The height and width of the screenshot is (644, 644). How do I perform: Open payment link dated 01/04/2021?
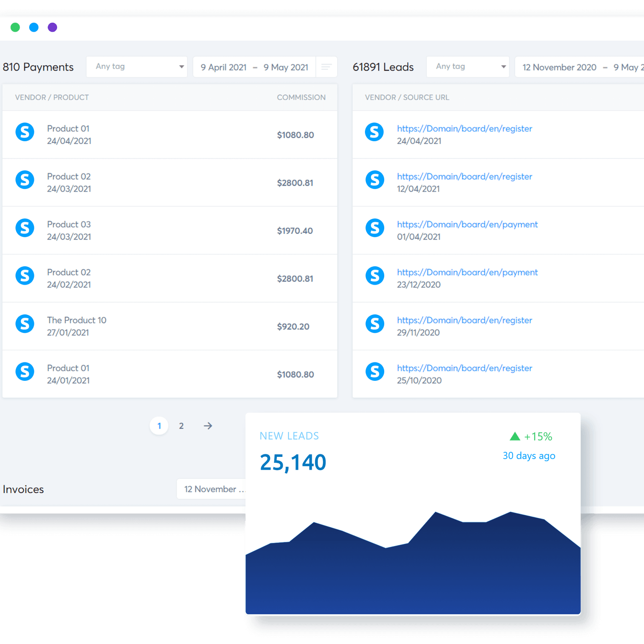coord(467,224)
